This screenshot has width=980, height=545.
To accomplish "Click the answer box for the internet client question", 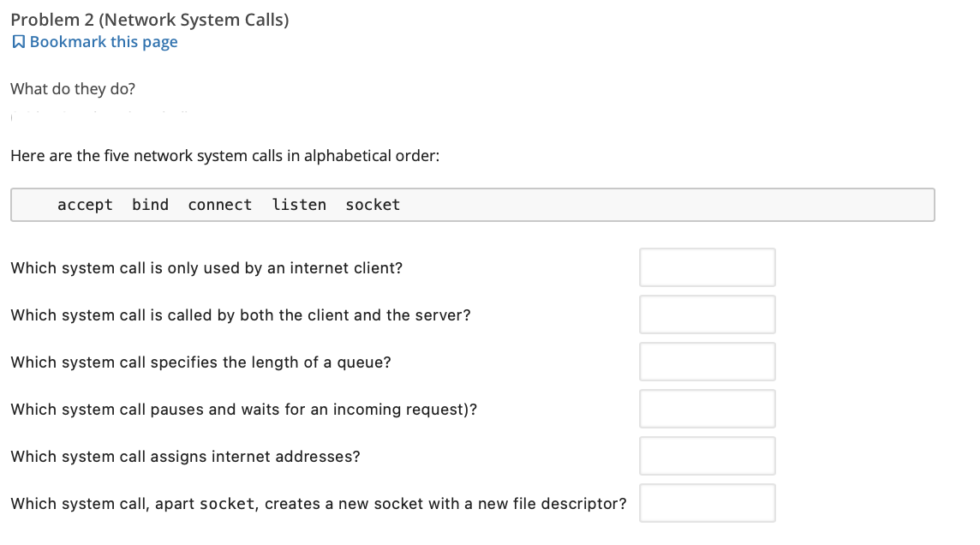I will tap(707, 267).
